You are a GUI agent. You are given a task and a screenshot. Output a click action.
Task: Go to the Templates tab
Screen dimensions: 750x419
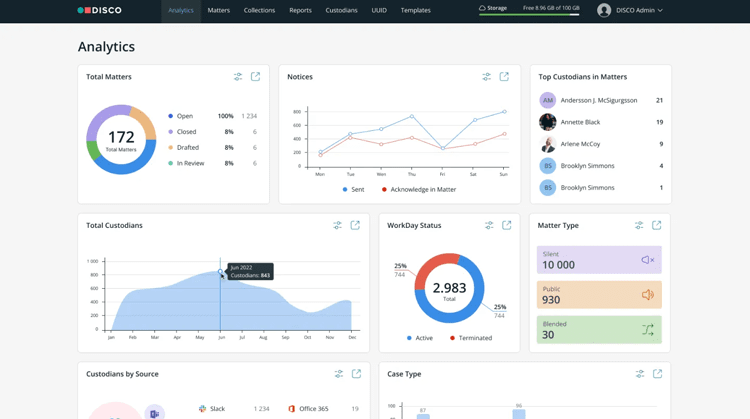point(415,10)
